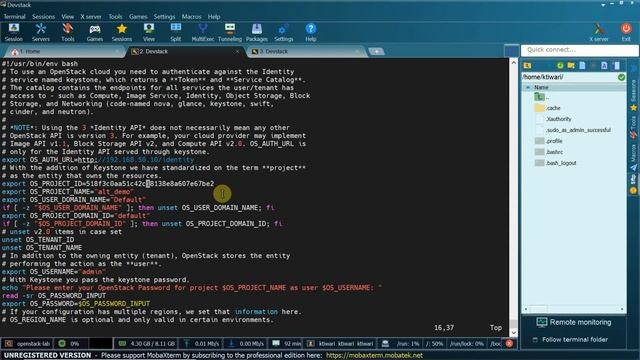Switch to the 1. Home tab
Viewport: 640px width, 360px height.
(65, 51)
